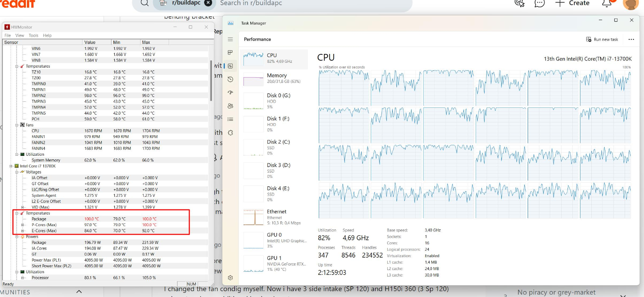Viewport: 644px width, 297px height.
Task: Open the HWMonitor View menu
Action: coord(20,35)
